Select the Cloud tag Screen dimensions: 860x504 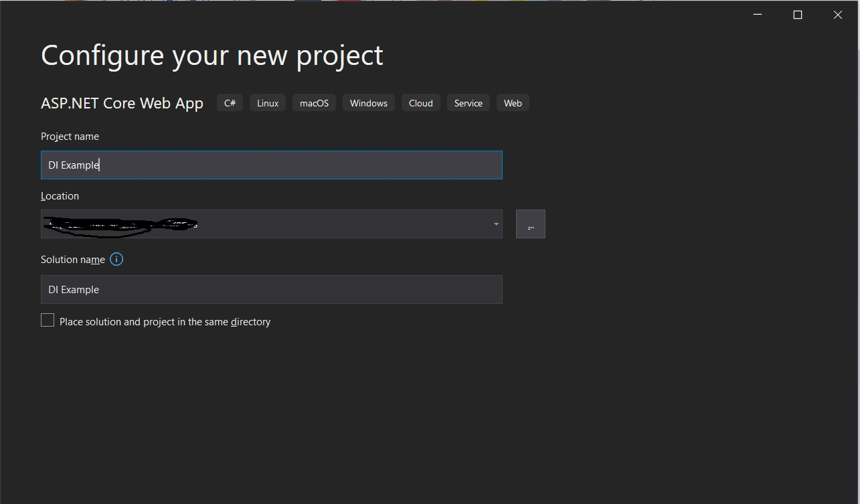click(421, 103)
